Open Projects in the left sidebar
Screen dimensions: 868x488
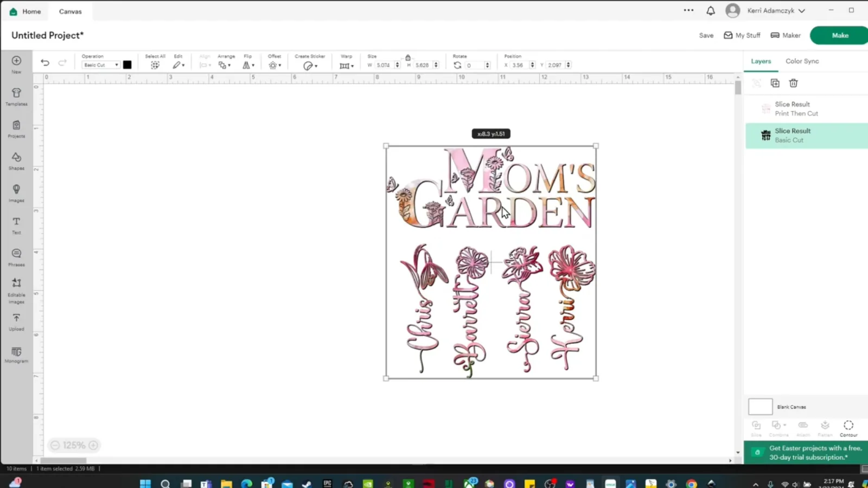tap(16, 129)
